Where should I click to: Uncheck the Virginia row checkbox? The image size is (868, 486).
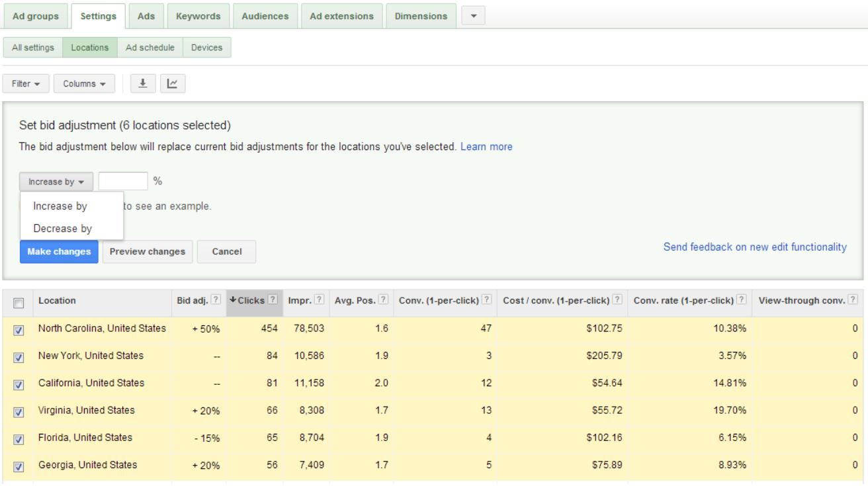[18, 411]
